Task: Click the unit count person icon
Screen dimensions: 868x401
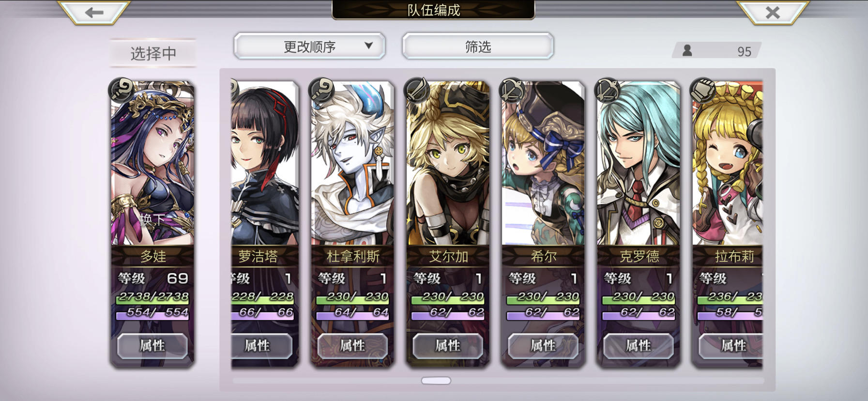Action: pos(687,50)
